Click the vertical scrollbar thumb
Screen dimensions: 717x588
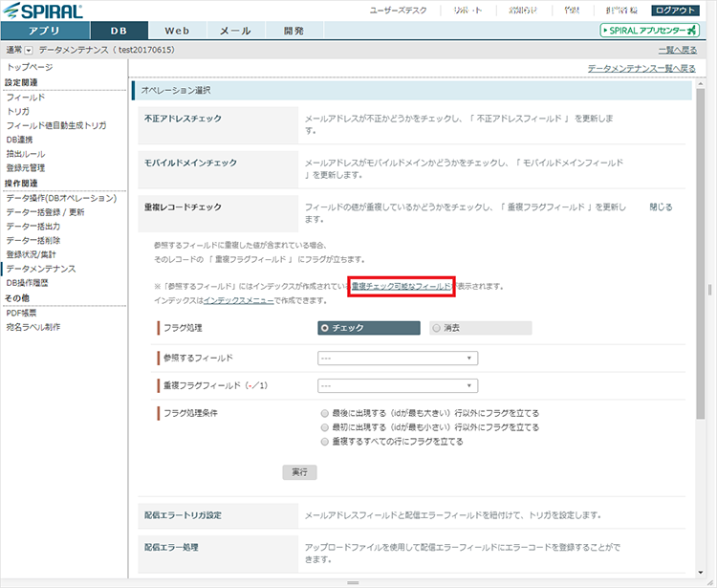pyautogui.click(x=701, y=254)
